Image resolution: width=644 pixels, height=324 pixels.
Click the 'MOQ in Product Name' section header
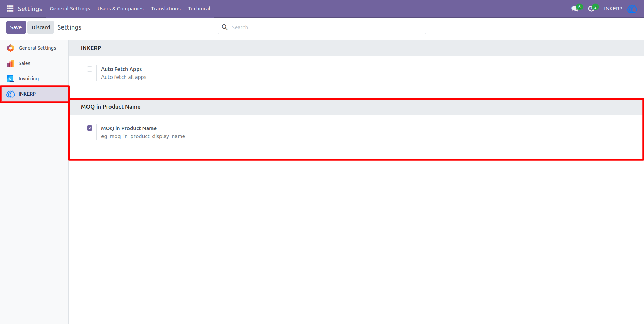tap(110, 107)
